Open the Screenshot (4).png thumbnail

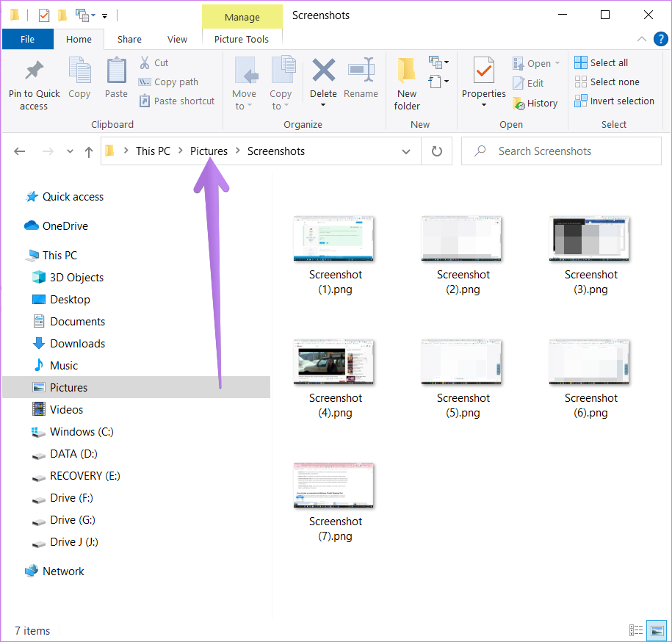click(x=333, y=361)
